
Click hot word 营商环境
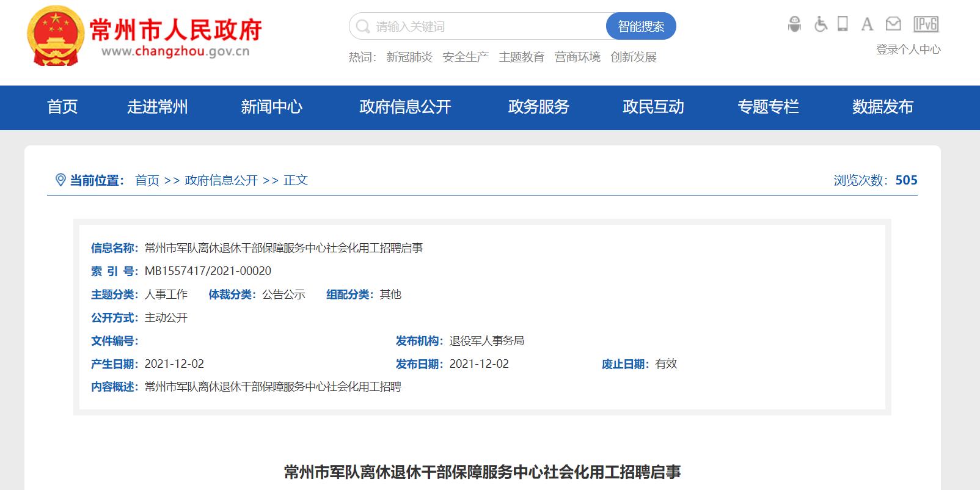[577, 57]
